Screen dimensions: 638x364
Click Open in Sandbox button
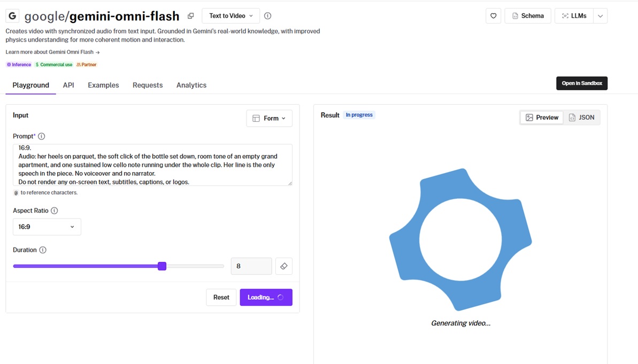(582, 83)
